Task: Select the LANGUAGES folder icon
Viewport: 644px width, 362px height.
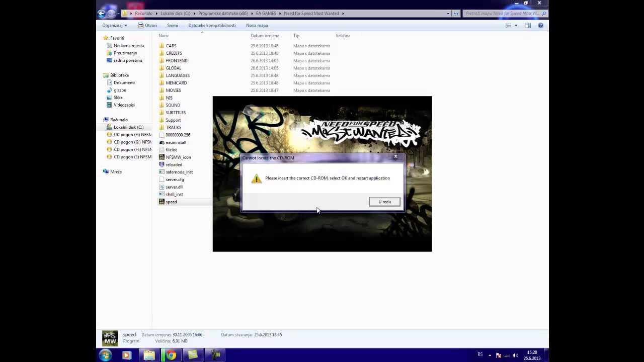Action: pos(162,75)
